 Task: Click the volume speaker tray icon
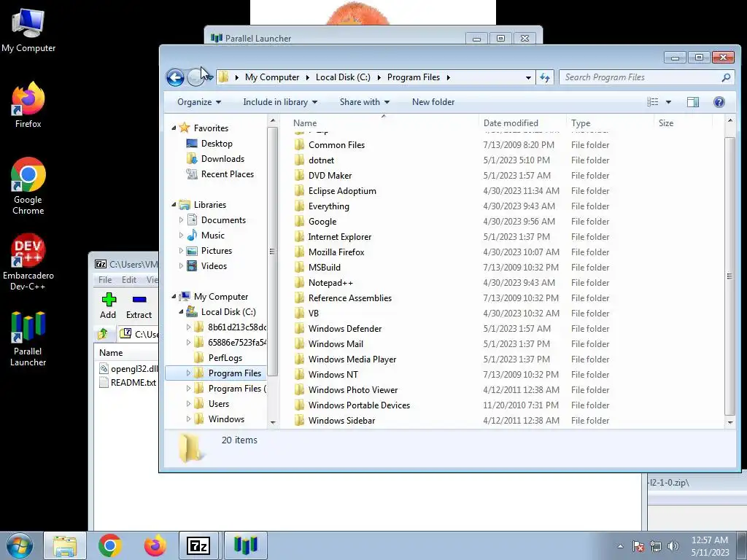pos(673,546)
